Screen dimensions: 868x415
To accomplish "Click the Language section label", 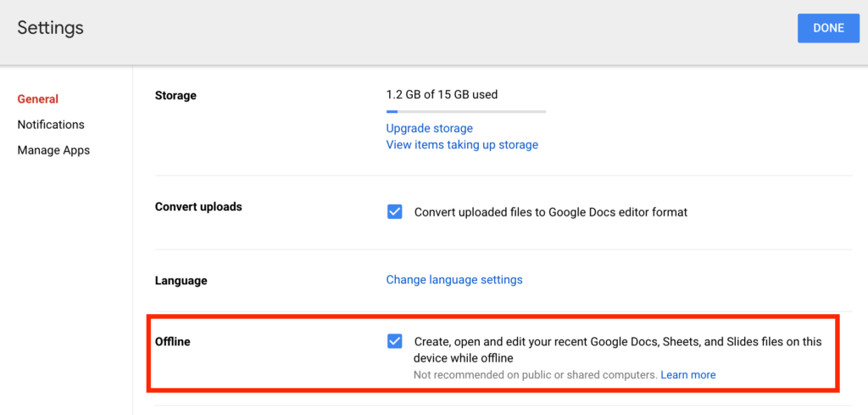I will [x=181, y=281].
